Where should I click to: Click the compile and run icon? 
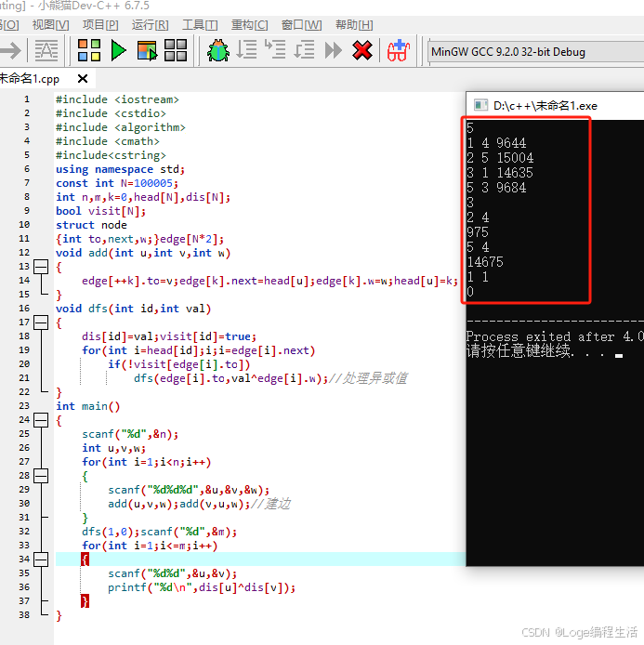(x=147, y=50)
